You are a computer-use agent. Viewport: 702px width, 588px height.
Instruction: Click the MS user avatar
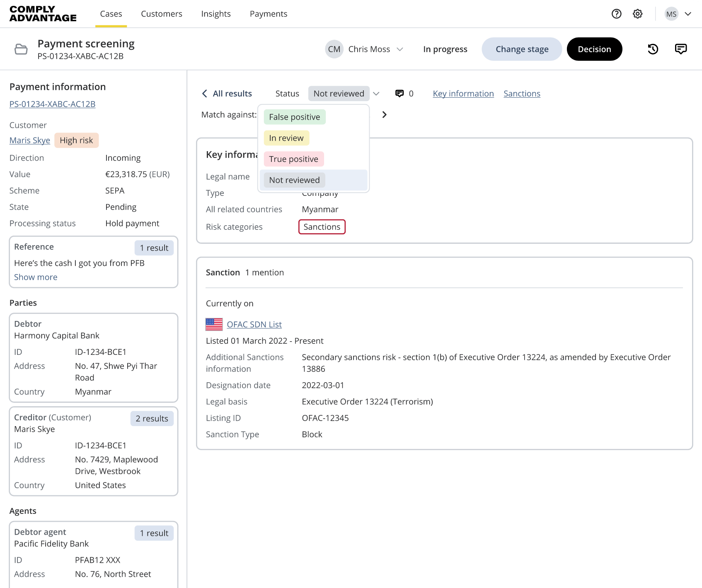tap(671, 14)
